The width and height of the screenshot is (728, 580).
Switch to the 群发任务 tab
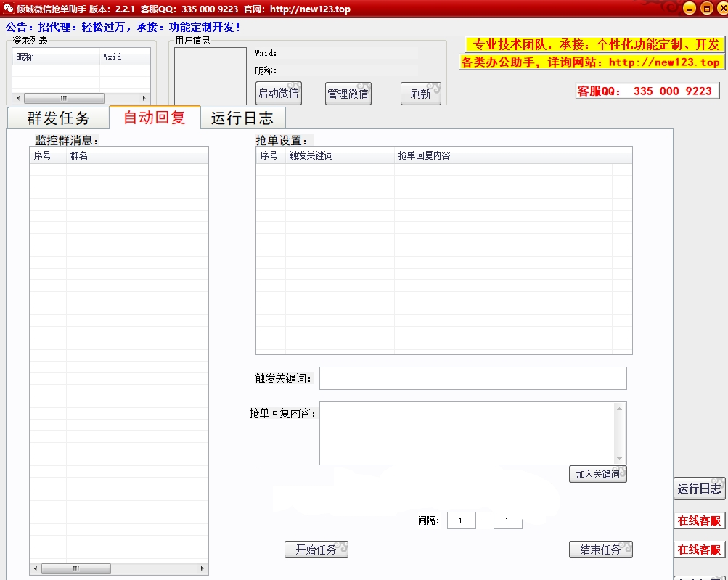pyautogui.click(x=58, y=118)
